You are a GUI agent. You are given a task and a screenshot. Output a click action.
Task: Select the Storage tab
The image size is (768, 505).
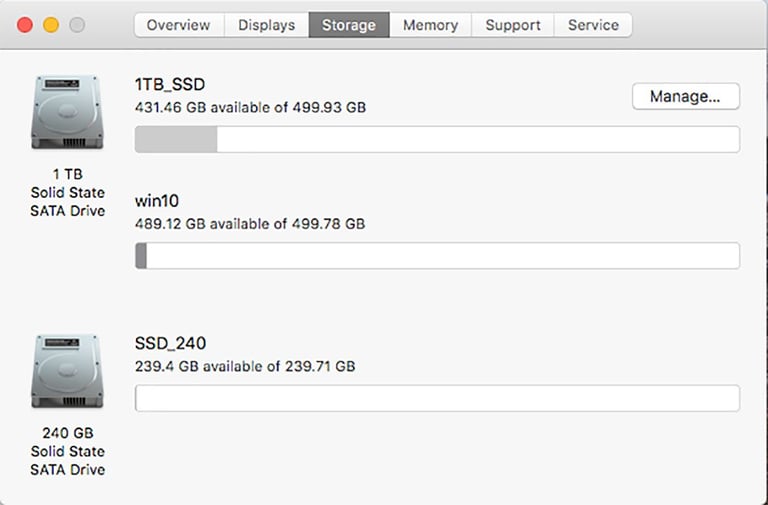point(349,25)
